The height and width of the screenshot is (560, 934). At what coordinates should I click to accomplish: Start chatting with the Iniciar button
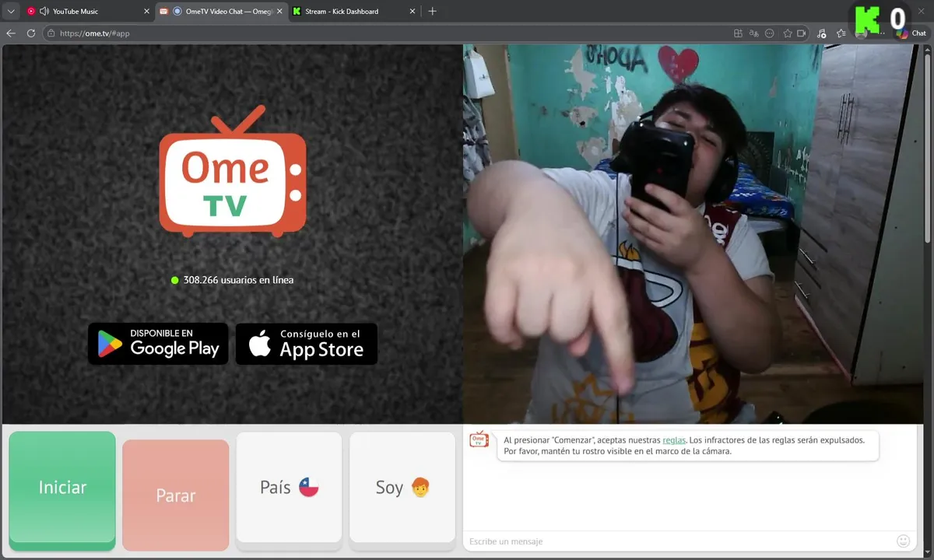coord(62,489)
